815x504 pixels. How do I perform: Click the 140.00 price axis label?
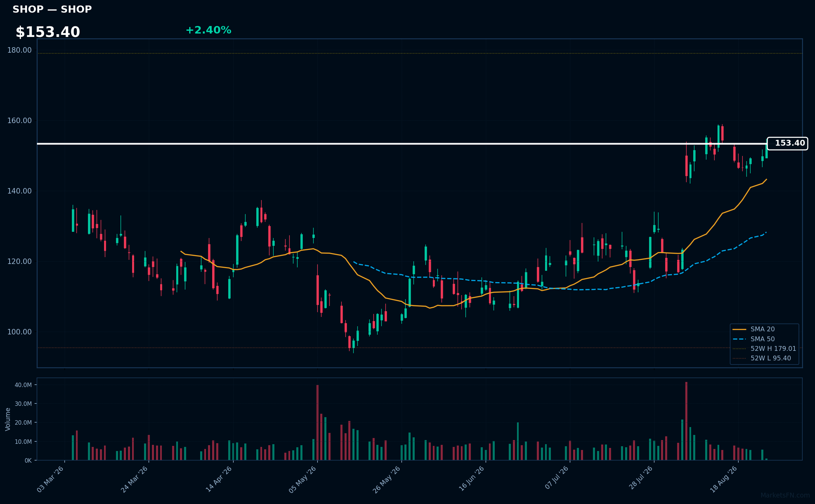point(20,191)
